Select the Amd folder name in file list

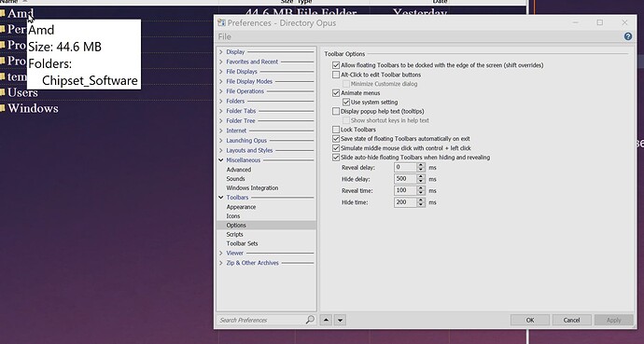20,14
